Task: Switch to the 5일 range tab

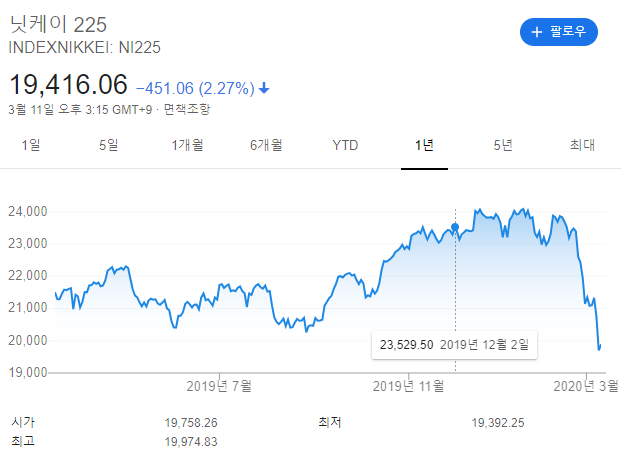Action: (108, 146)
